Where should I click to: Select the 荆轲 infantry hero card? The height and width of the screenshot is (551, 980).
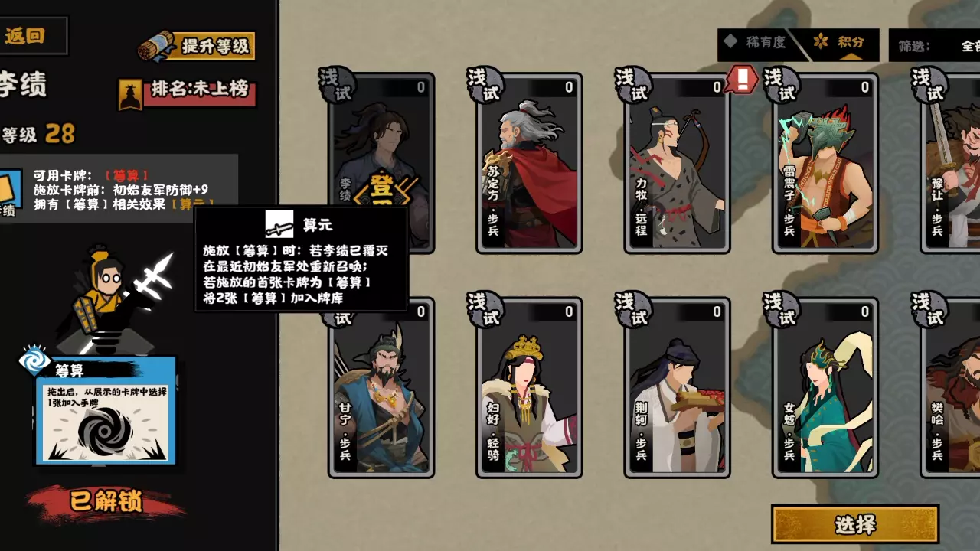tap(677, 387)
